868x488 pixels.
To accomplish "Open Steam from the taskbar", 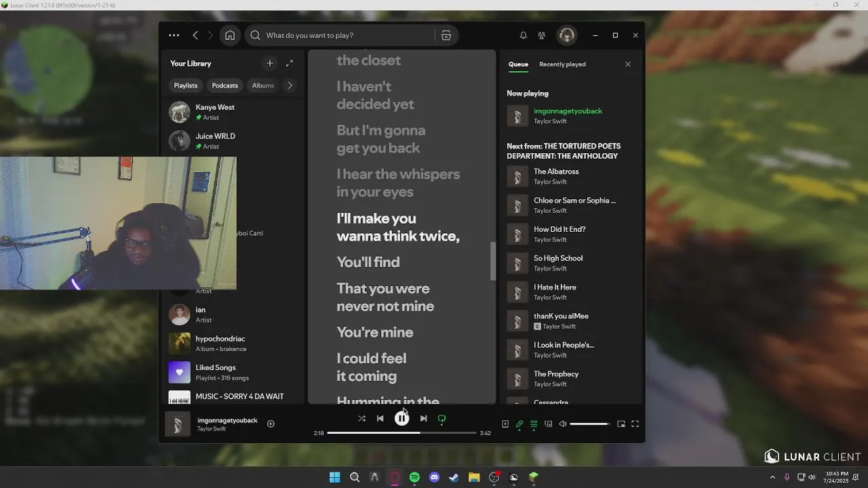I will (454, 477).
